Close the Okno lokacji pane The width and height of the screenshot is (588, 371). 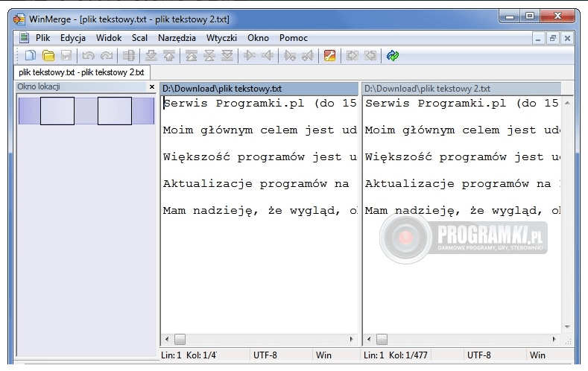pos(152,86)
